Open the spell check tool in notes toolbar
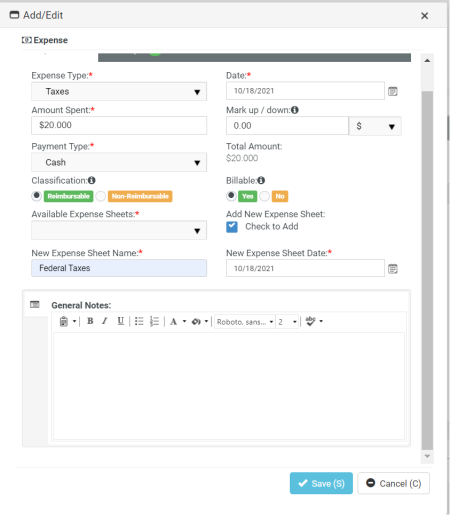 pyautogui.click(x=310, y=321)
